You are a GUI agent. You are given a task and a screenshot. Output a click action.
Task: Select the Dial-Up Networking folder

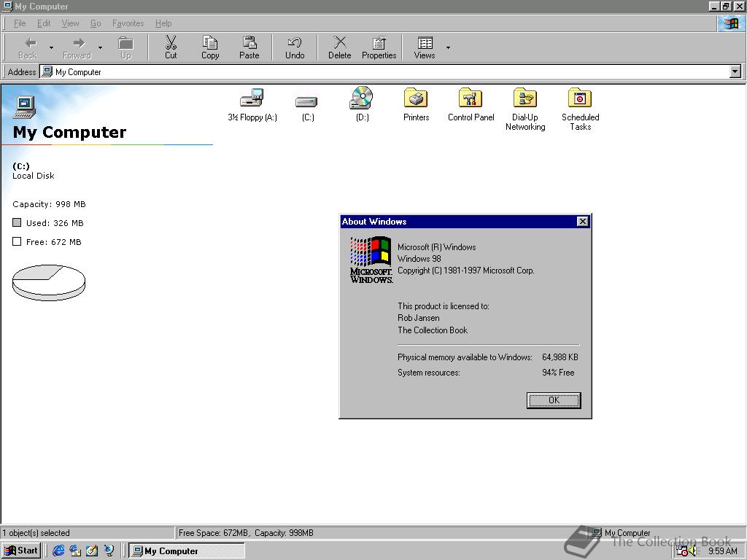pos(525,109)
